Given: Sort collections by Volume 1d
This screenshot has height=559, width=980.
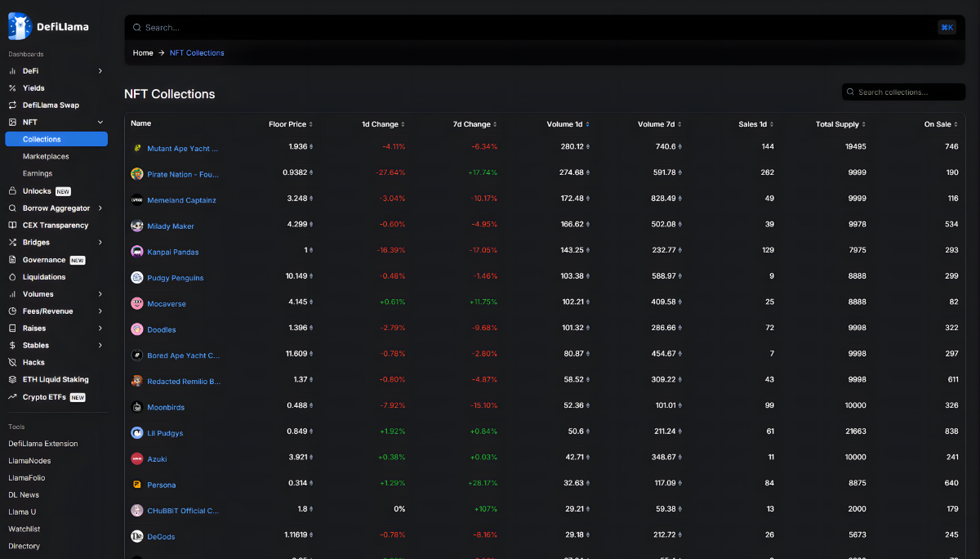Looking at the screenshot, I should click(x=568, y=124).
